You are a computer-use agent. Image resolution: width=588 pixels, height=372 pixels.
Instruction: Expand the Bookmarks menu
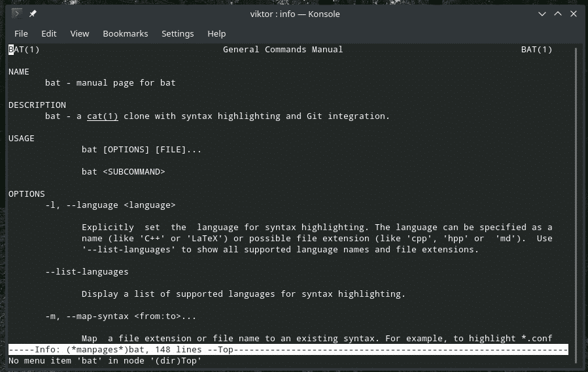(126, 33)
